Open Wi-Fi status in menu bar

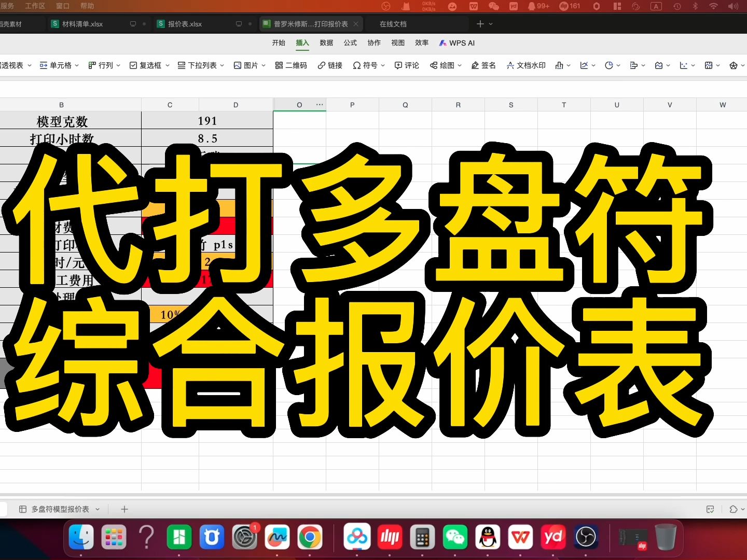pos(714,6)
